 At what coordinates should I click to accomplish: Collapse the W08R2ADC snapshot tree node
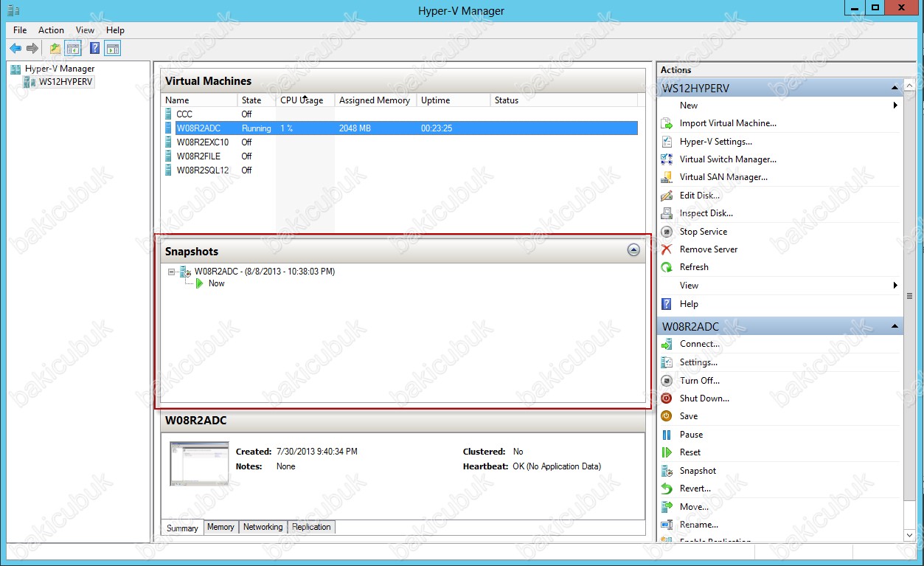[172, 272]
